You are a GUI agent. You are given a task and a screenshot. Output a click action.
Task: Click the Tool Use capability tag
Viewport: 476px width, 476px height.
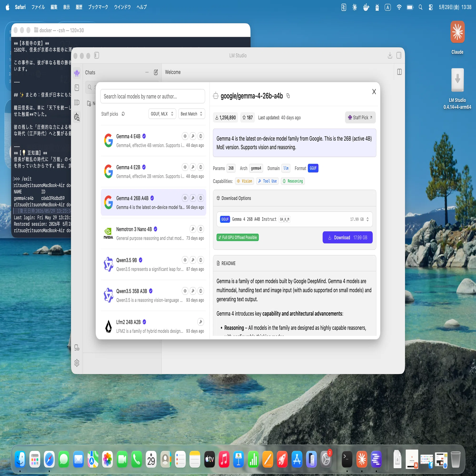[x=267, y=181]
